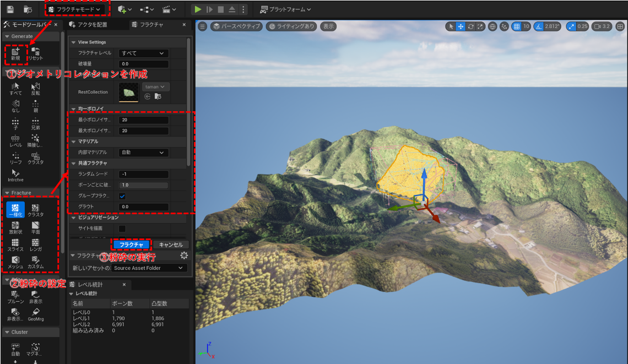The image size is (628, 364).
Task: Click the キャンセル button
Action: [170, 245]
